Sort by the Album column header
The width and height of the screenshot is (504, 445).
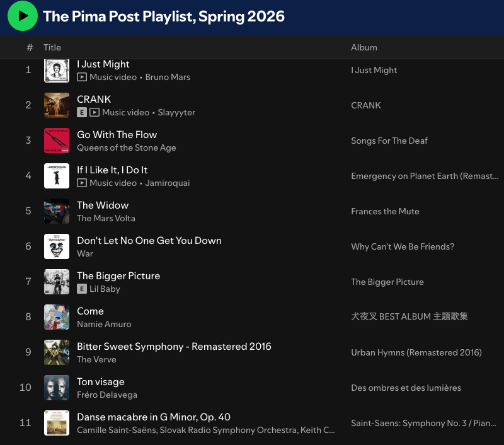pos(364,47)
